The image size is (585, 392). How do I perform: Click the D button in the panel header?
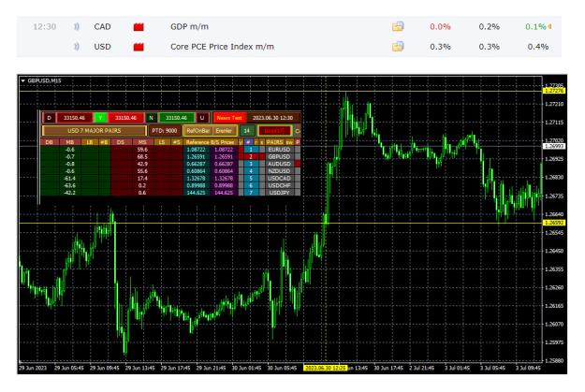tap(49, 118)
